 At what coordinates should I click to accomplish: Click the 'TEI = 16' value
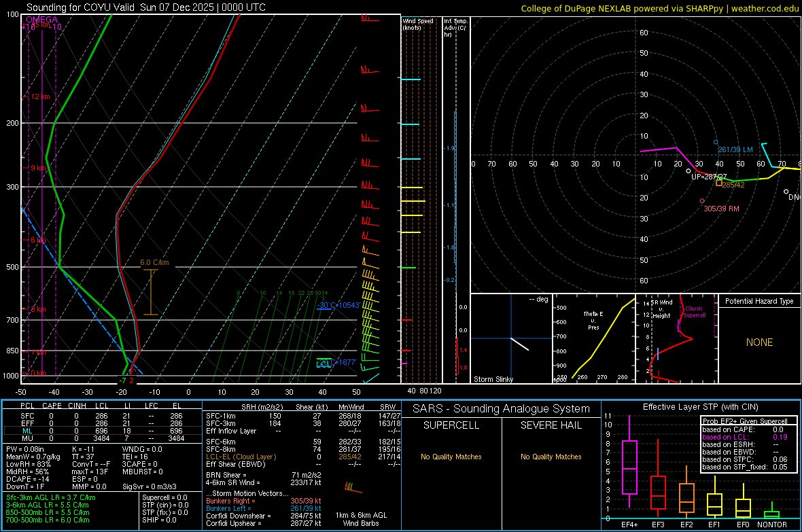[135, 457]
